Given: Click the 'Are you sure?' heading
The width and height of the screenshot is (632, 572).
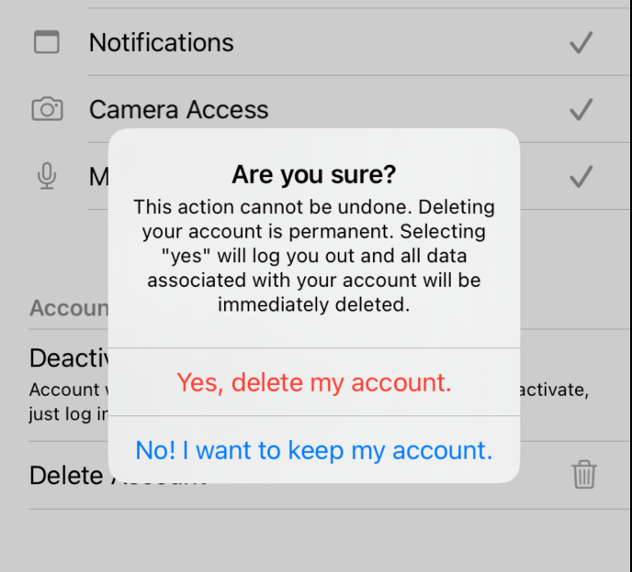Looking at the screenshot, I should click(314, 175).
